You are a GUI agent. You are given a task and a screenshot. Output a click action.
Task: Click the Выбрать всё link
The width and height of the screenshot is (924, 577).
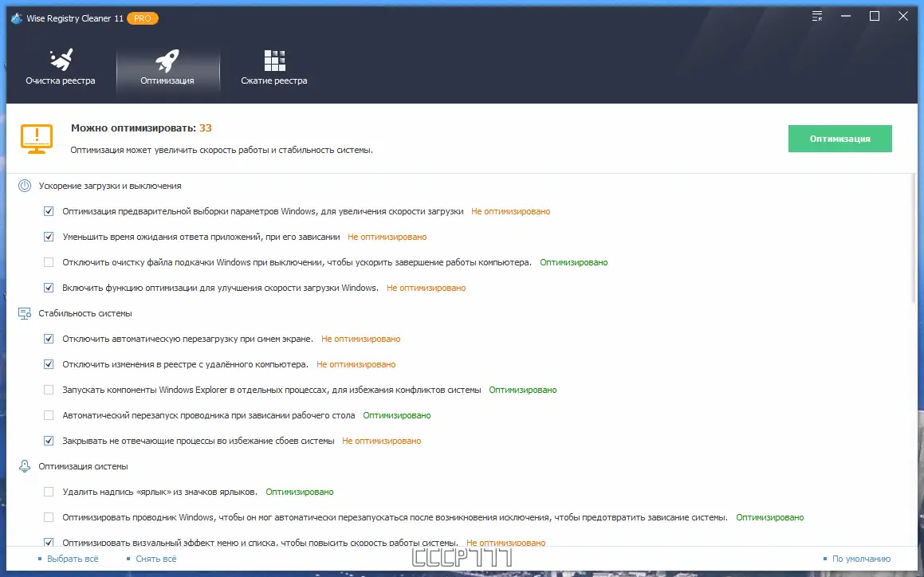pos(73,559)
